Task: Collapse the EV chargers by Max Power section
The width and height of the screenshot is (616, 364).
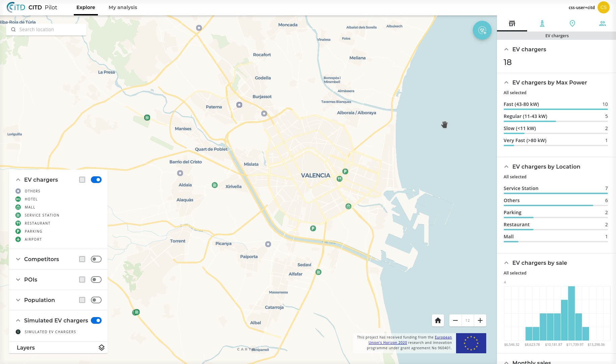Action: pyautogui.click(x=506, y=82)
